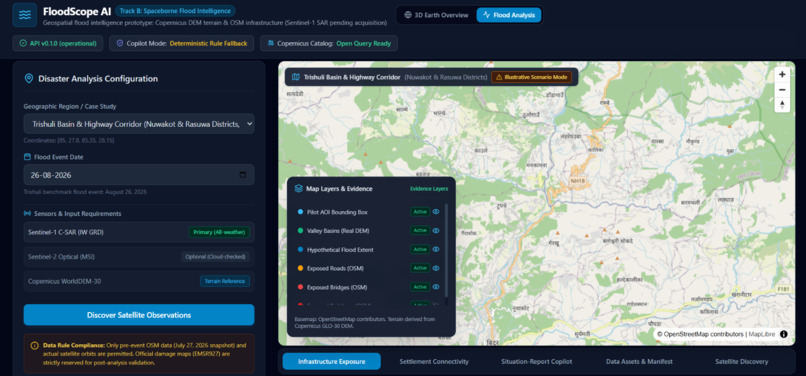
Task: Click the Evidence Layers link
Action: point(429,189)
